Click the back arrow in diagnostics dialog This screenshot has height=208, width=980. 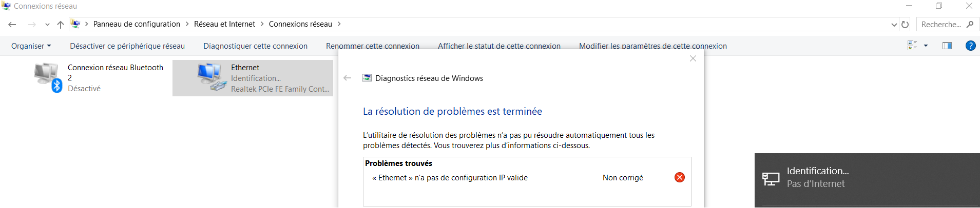pyautogui.click(x=348, y=78)
